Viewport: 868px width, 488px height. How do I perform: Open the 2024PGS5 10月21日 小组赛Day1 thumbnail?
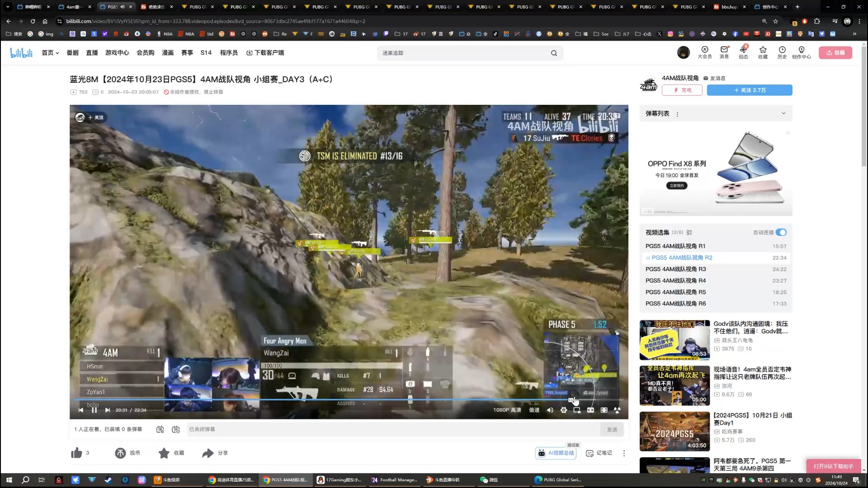pos(675,431)
